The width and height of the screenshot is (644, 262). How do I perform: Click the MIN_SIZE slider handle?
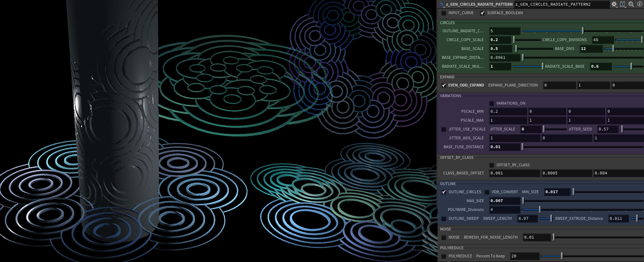(x=574, y=192)
